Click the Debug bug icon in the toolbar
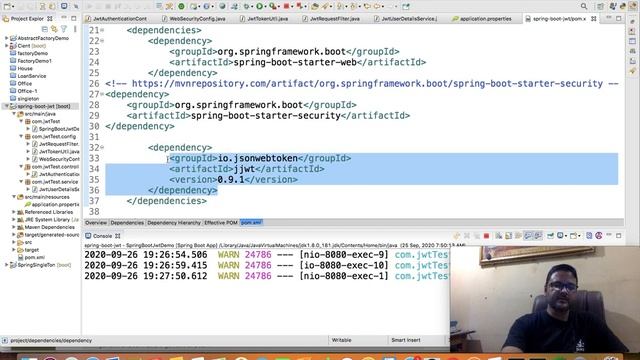Screen dimensions: 640x360 point(247,6)
